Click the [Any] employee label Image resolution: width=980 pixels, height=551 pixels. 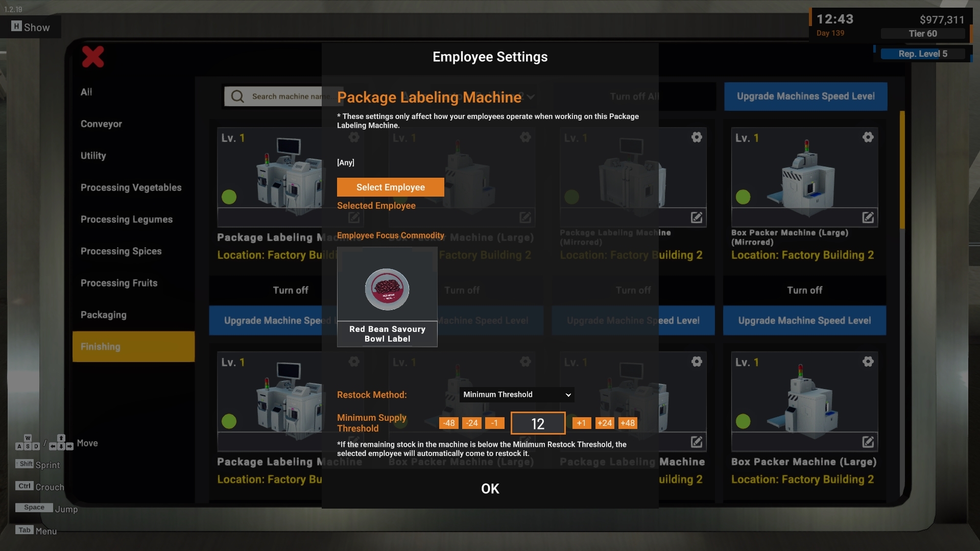click(x=346, y=163)
